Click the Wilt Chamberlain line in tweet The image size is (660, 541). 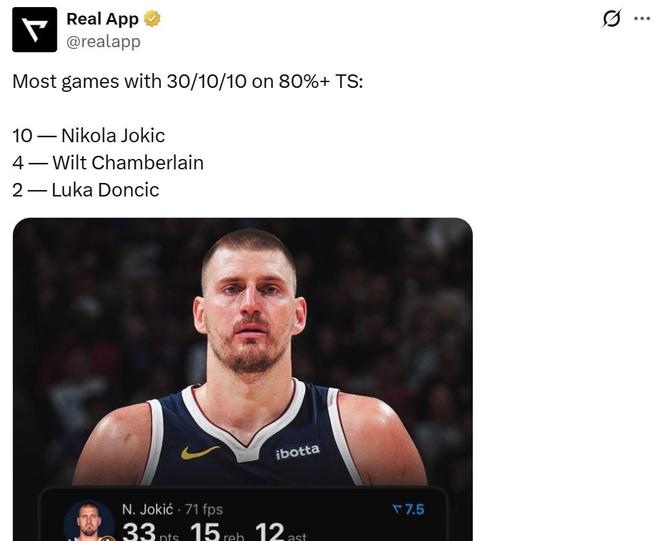click(x=108, y=163)
